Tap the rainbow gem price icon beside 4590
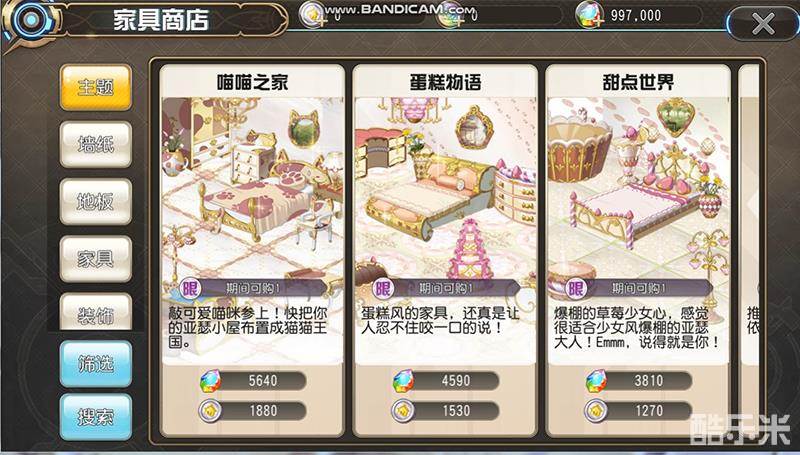This screenshot has height=455, width=800. [403, 381]
